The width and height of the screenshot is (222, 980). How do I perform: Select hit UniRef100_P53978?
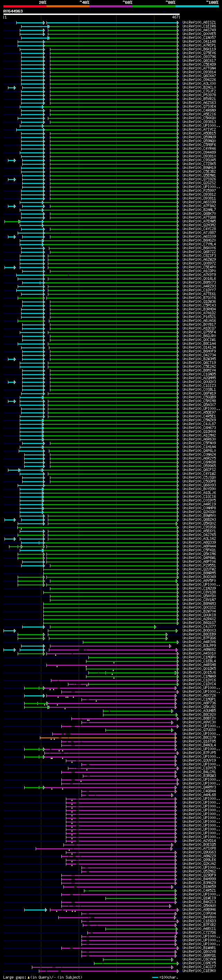[x=199, y=95]
